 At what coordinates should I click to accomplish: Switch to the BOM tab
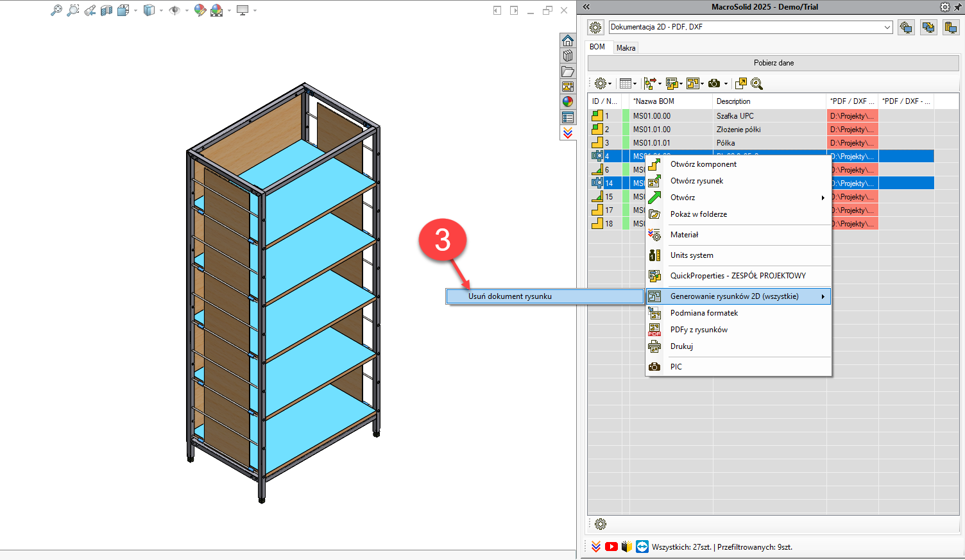(597, 47)
